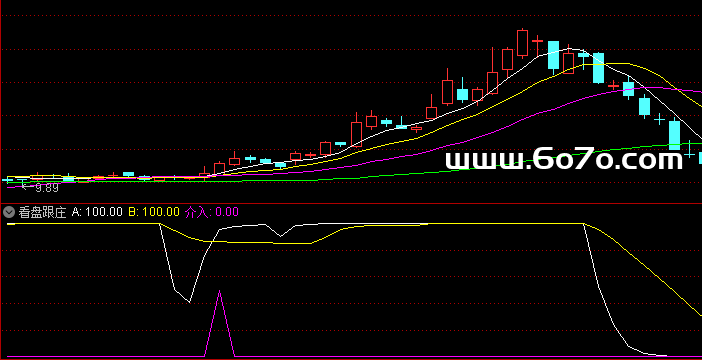Open the www.6o7o.com watermark link
The width and height of the screenshot is (702, 360).
pyautogui.click(x=564, y=159)
